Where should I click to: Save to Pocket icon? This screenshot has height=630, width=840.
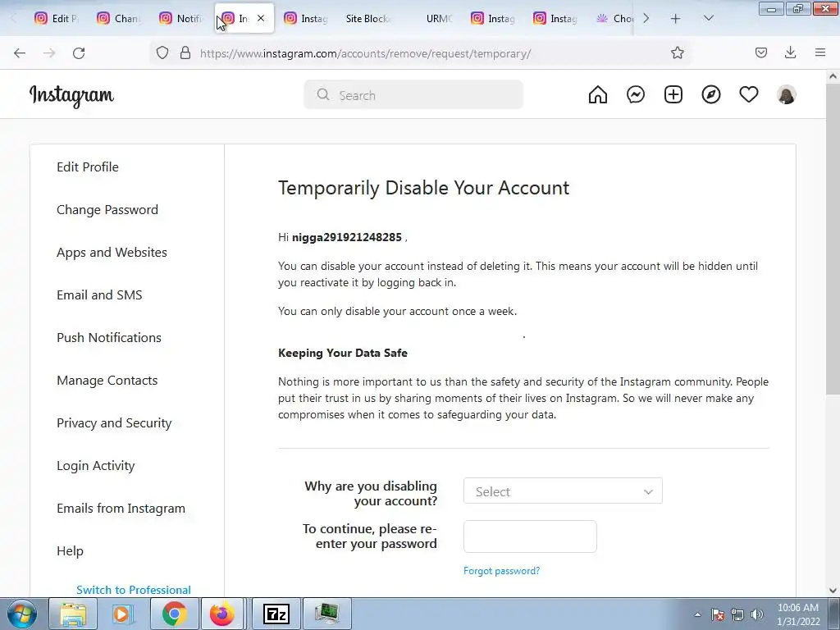point(760,52)
